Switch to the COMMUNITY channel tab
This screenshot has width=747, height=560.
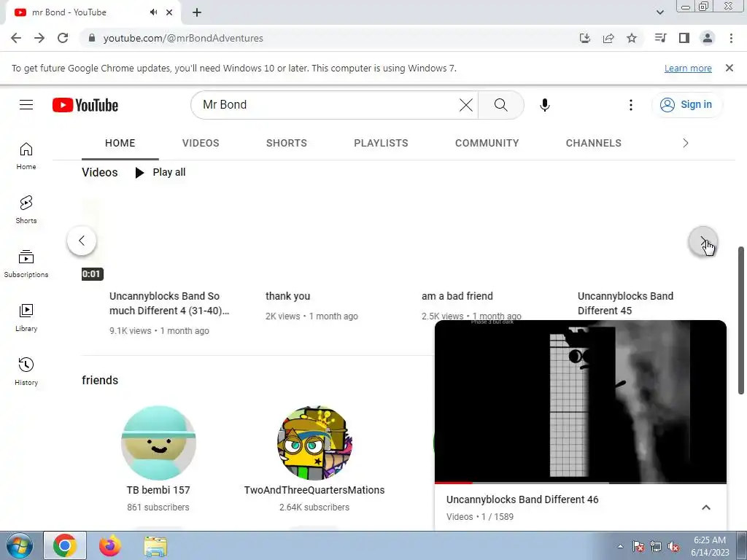tap(487, 143)
